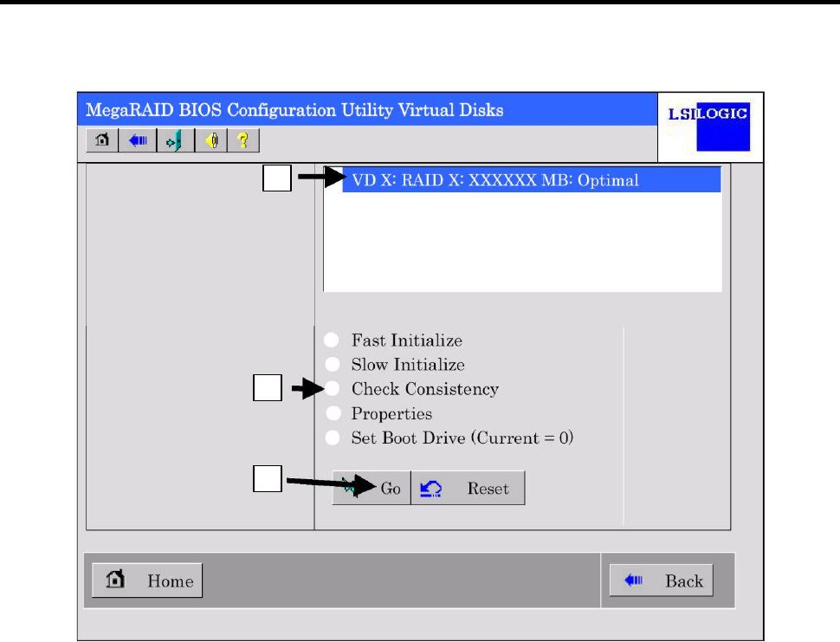Click the Reset button
The height and width of the screenshot is (642, 840).
tap(468, 488)
